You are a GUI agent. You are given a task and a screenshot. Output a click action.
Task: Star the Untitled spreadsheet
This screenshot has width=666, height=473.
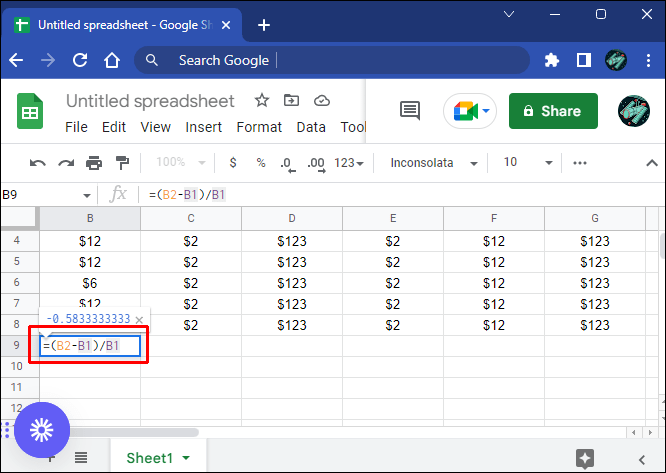(x=262, y=101)
